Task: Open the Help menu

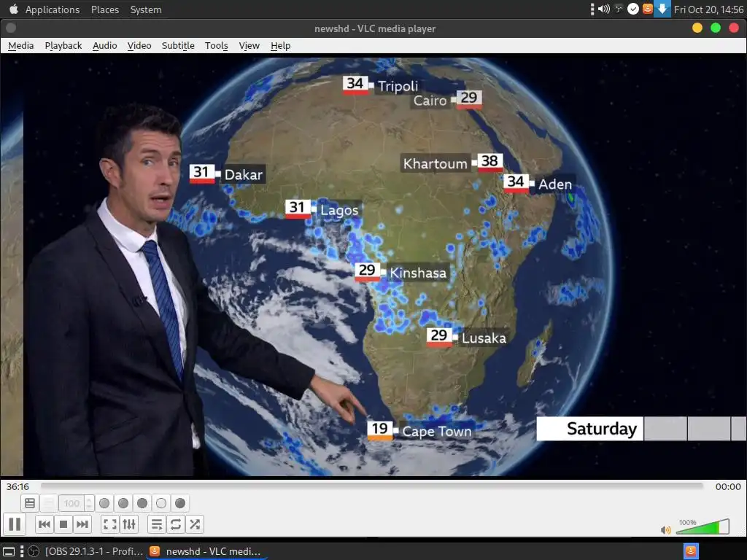Action: pyautogui.click(x=281, y=46)
